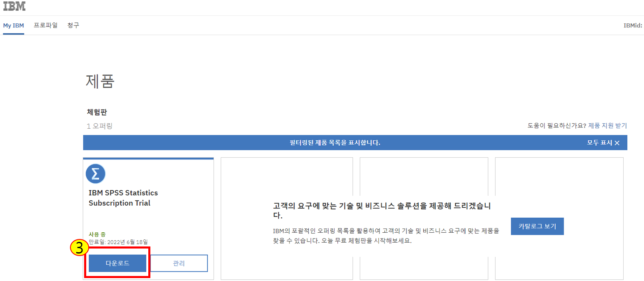Click the 사용 중 status text

(x=97, y=234)
